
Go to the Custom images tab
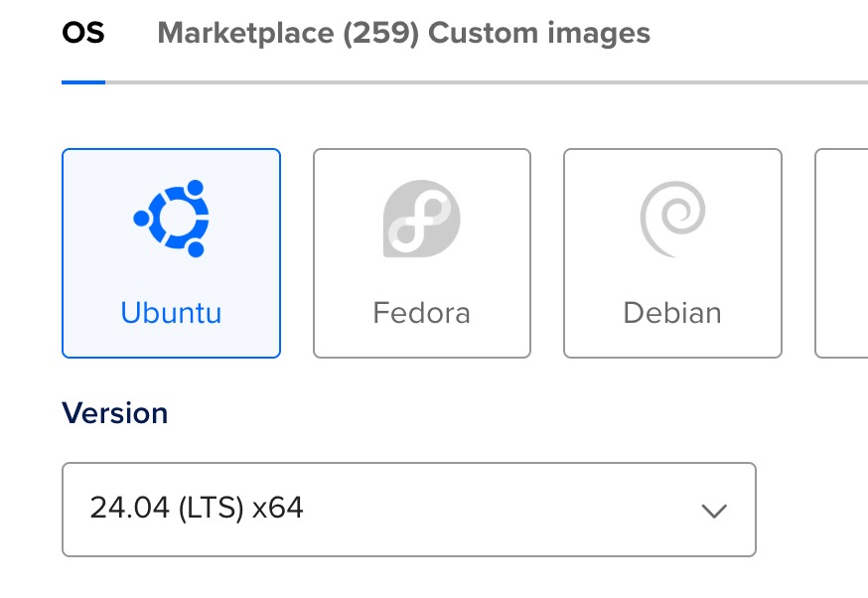click(x=539, y=34)
